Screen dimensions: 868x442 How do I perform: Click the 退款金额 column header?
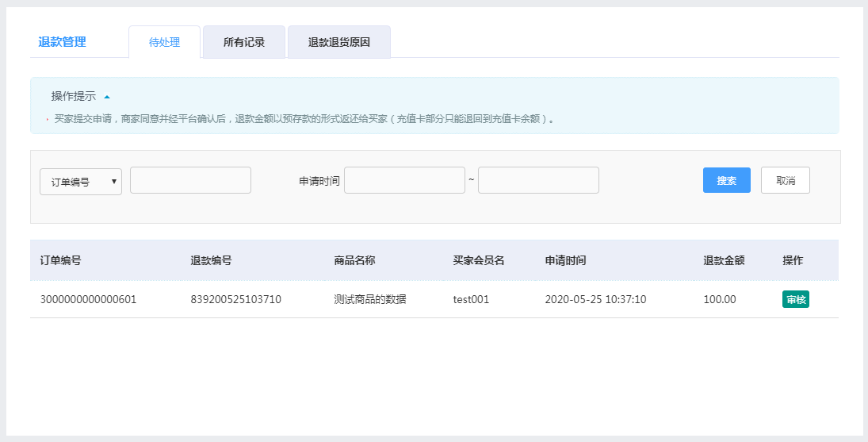(x=723, y=260)
